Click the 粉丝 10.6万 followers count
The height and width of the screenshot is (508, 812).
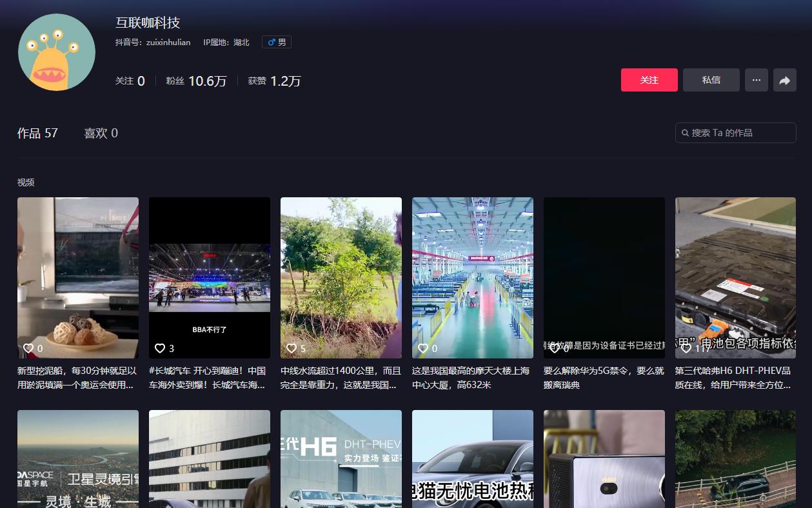[196, 81]
